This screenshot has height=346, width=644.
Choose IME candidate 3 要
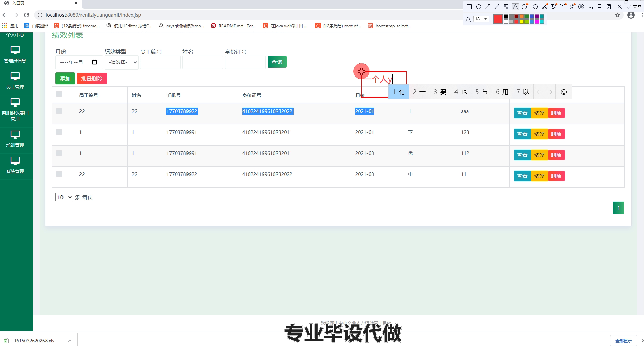(440, 92)
